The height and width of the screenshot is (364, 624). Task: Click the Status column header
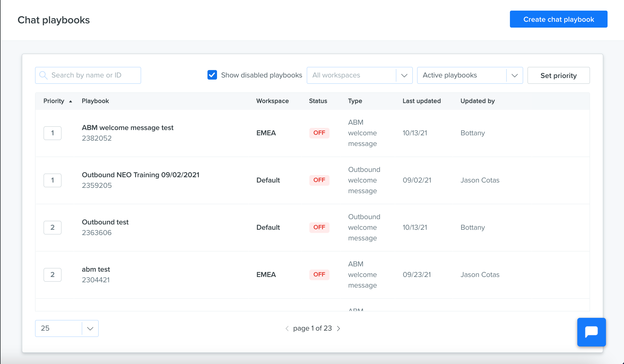318,101
